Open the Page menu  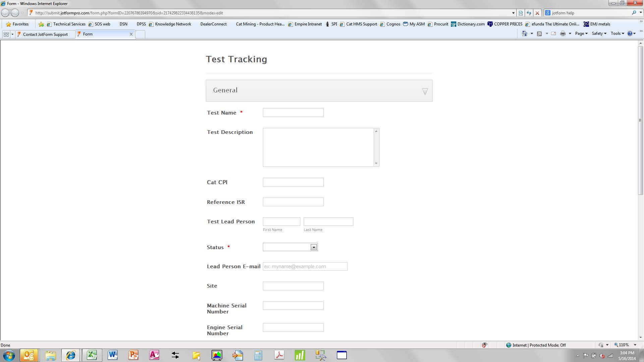(x=581, y=33)
